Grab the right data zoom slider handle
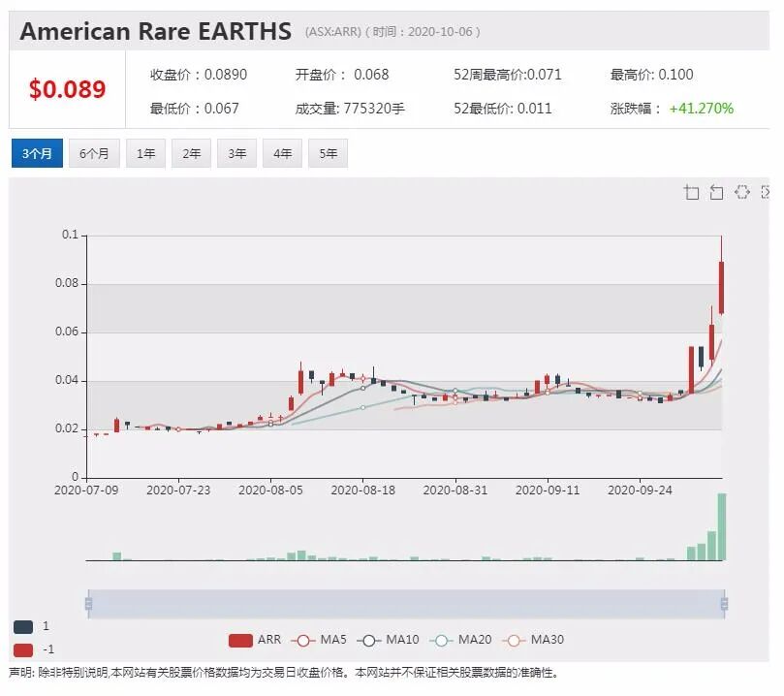 [x=724, y=604]
